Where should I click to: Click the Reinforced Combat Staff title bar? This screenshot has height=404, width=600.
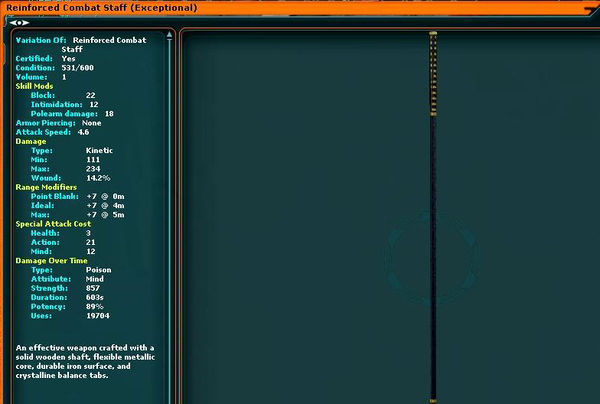pos(100,7)
